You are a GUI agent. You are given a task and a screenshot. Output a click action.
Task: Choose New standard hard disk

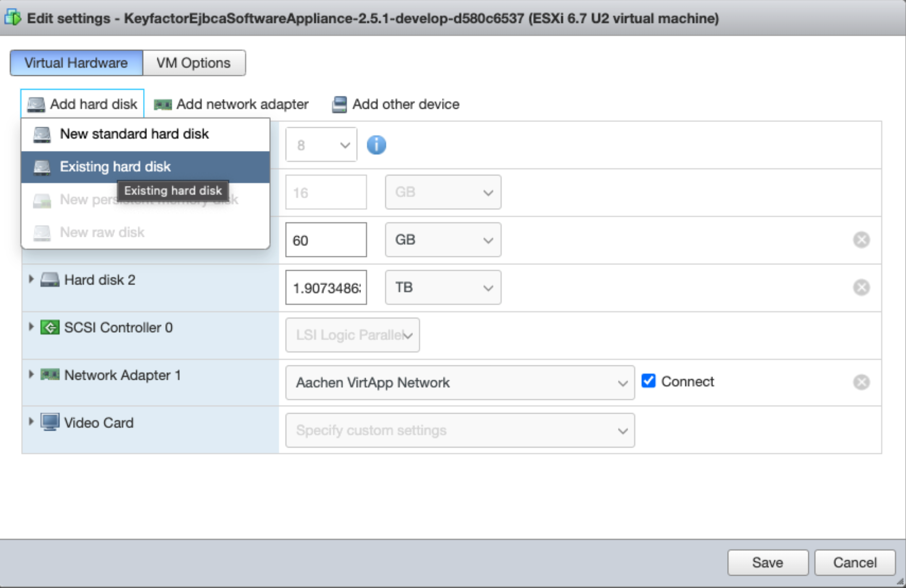(134, 134)
